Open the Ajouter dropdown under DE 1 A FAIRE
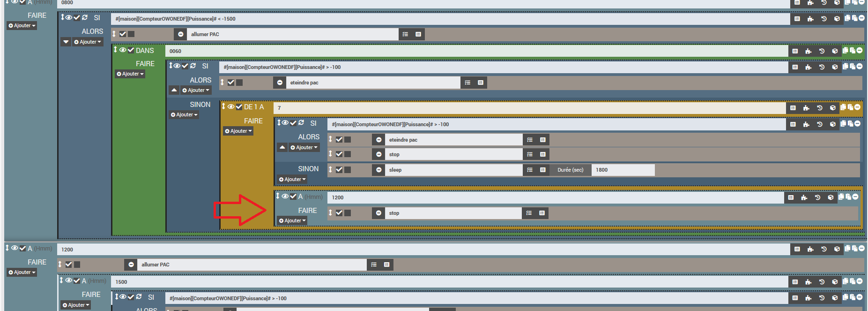 (x=238, y=131)
